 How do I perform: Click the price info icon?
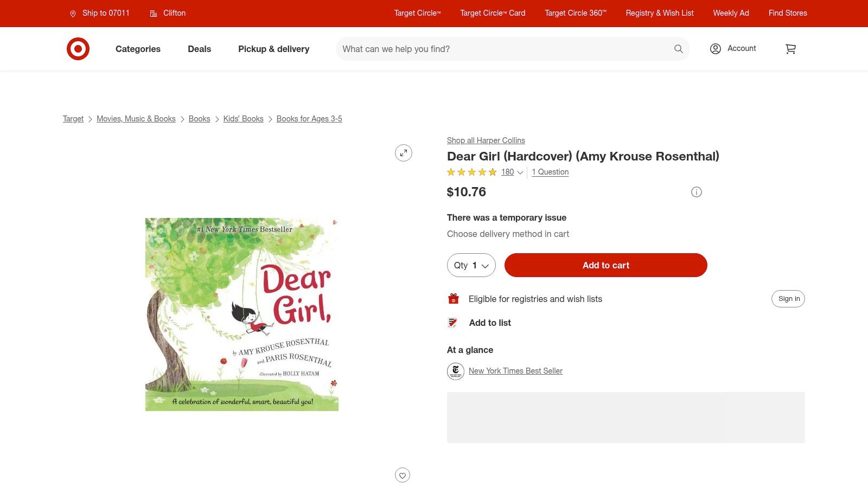tap(697, 192)
